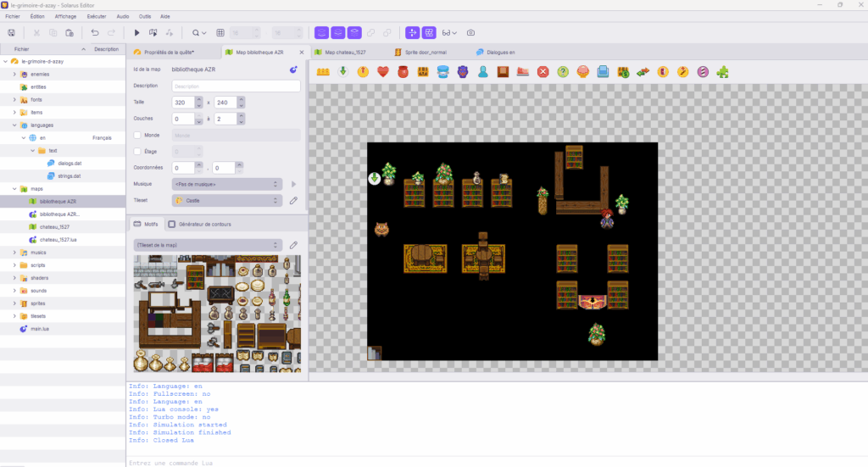
Task: Click the camera screenshot icon
Action: click(470, 32)
